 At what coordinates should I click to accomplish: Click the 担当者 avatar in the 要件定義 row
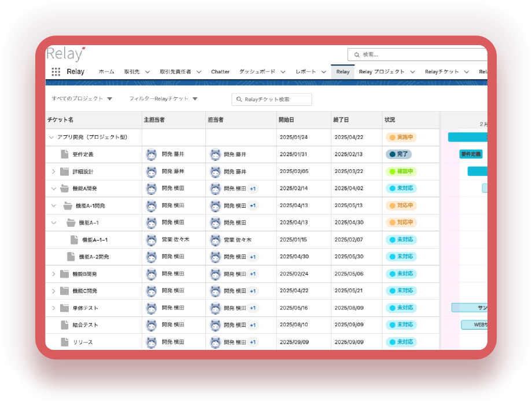point(215,154)
